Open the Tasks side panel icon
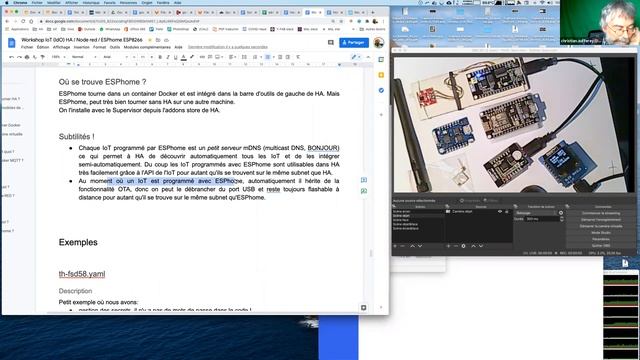 pyautogui.click(x=381, y=90)
